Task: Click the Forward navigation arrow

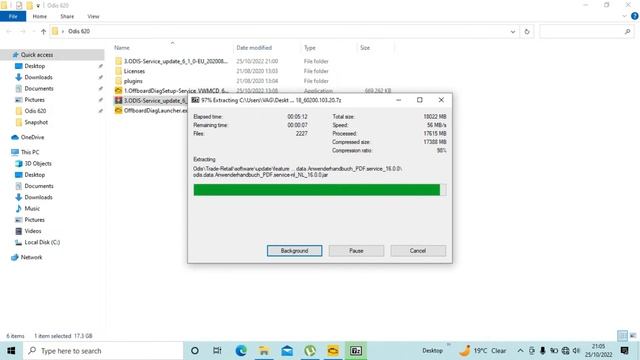Action: 23,31
